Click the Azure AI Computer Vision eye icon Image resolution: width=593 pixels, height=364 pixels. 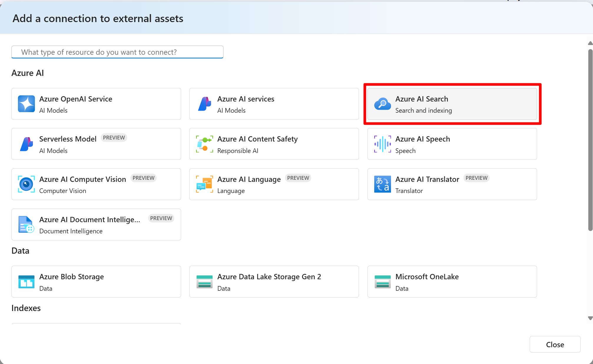[26, 184]
